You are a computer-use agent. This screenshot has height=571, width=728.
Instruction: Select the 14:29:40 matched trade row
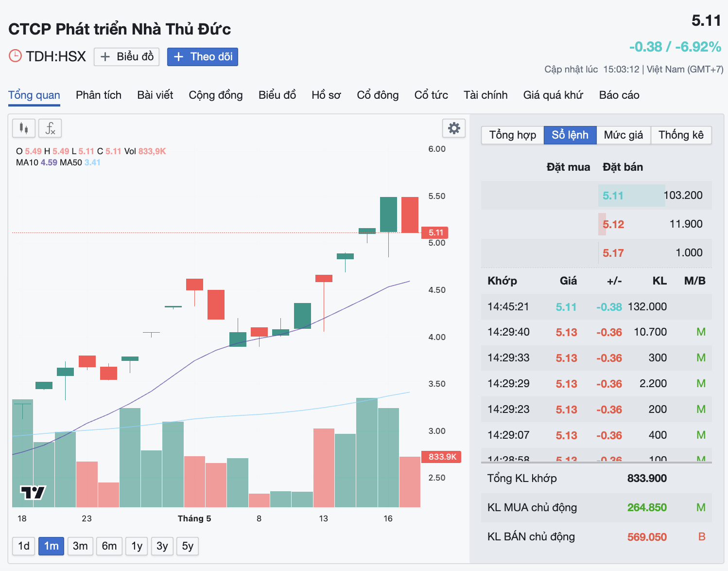pos(596,332)
